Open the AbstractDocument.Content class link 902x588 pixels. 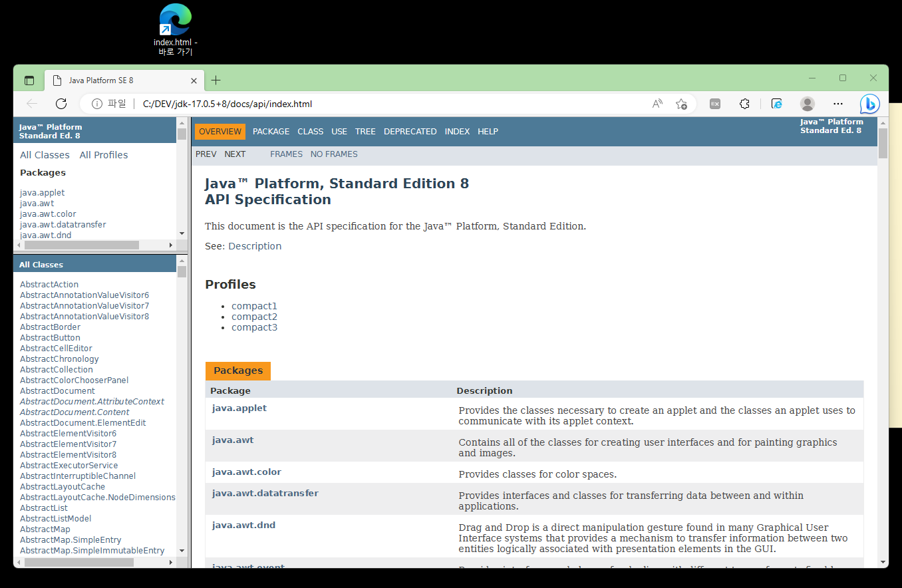point(75,412)
